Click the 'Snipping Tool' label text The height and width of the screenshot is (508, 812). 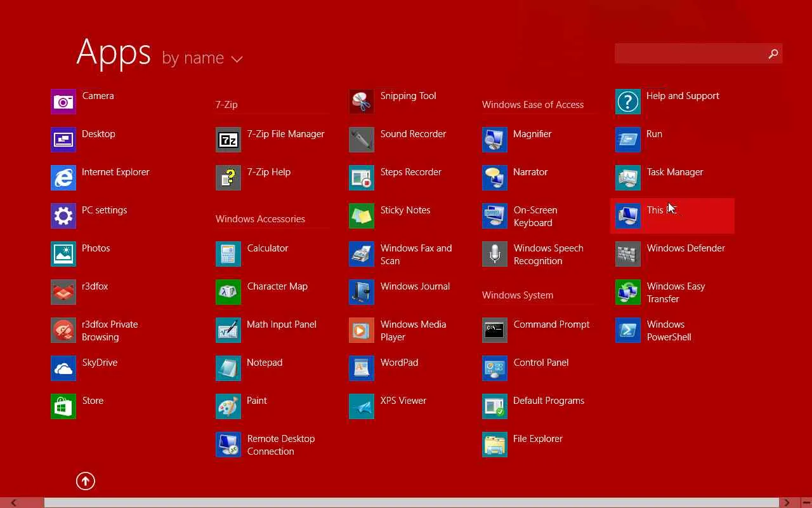408,96
